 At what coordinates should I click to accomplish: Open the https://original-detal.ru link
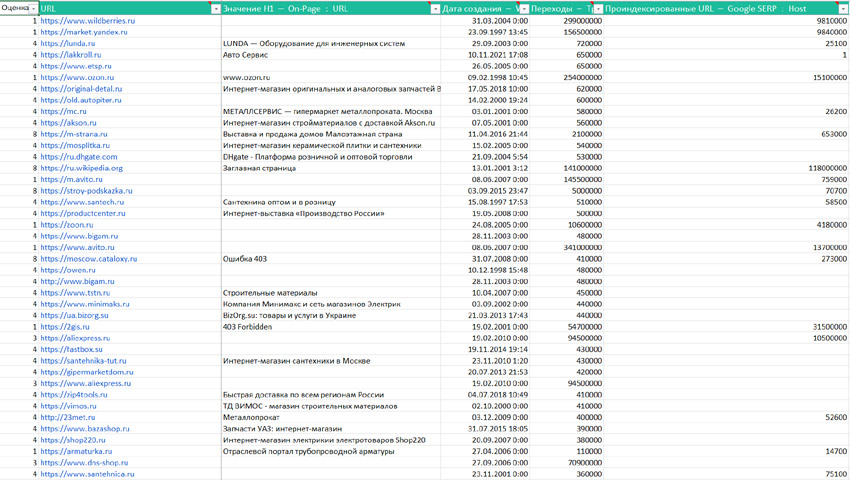pos(81,89)
